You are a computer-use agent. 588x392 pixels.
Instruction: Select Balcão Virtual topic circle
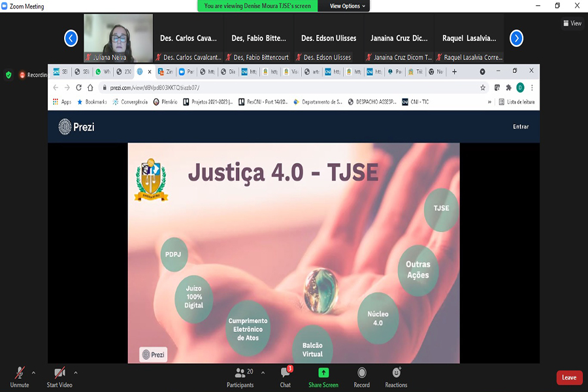[312, 350]
